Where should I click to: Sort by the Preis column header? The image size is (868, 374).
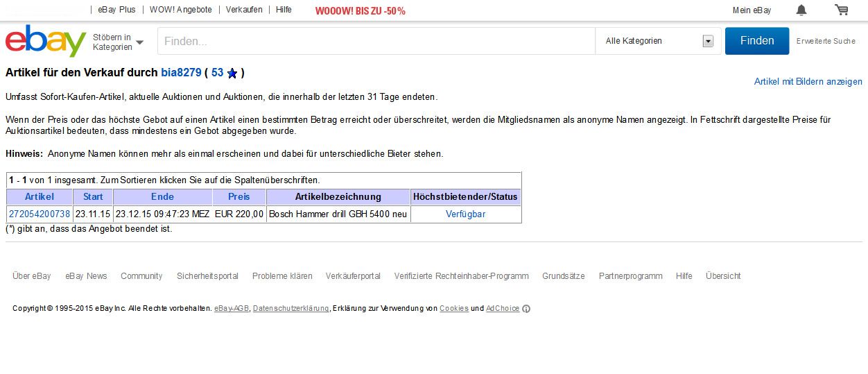point(239,196)
